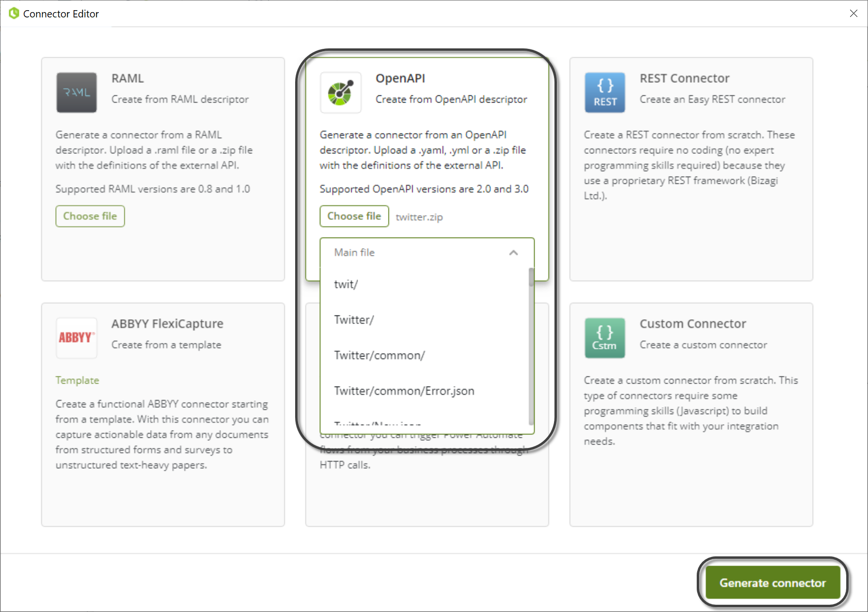Click the Template link in ABBYY card

[77, 380]
